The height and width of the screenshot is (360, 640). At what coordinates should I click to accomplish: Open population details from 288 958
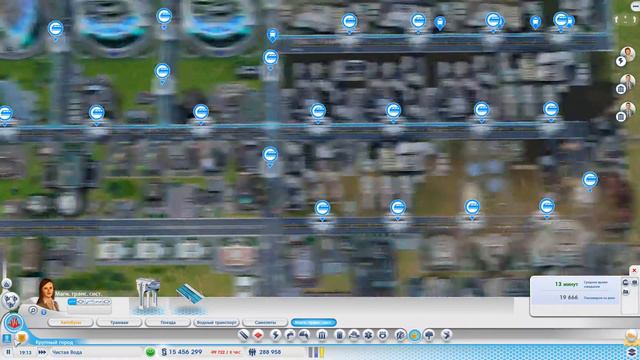pos(265,352)
